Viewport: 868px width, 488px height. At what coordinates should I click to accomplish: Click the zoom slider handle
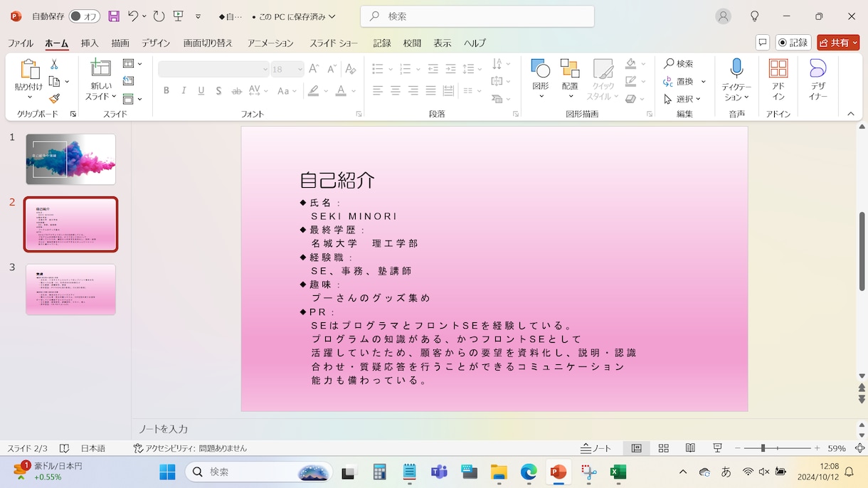(x=763, y=448)
